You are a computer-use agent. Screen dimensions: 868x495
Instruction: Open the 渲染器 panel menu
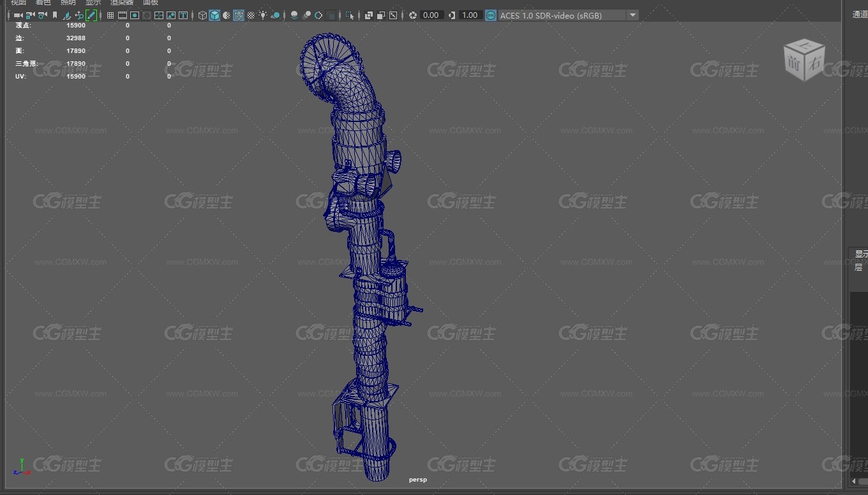pos(122,3)
